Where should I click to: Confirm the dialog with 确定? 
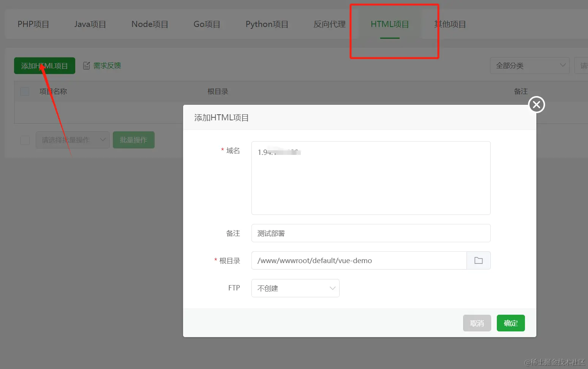click(x=511, y=323)
